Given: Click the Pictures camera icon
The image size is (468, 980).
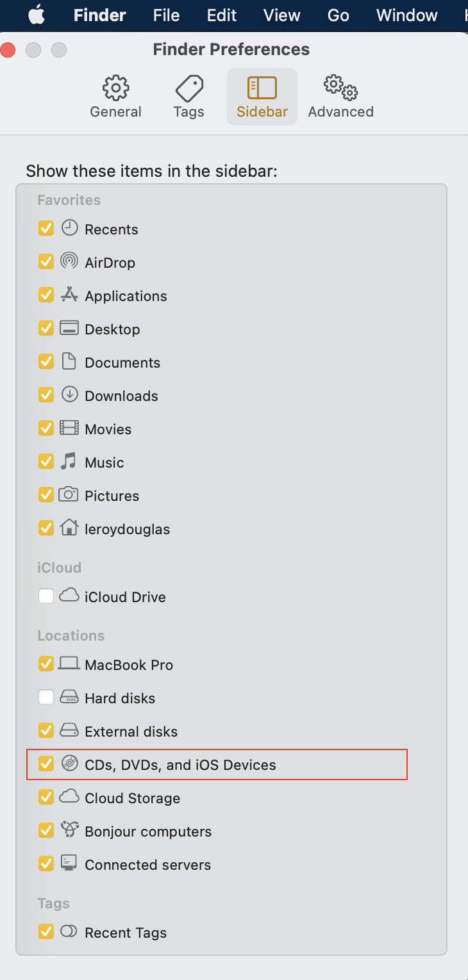Looking at the screenshot, I should pos(69,494).
